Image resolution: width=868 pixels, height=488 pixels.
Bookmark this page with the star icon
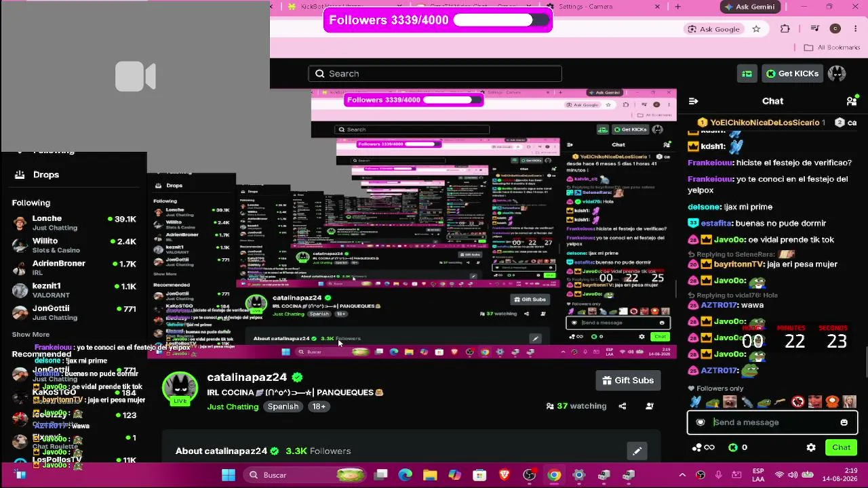pos(756,29)
